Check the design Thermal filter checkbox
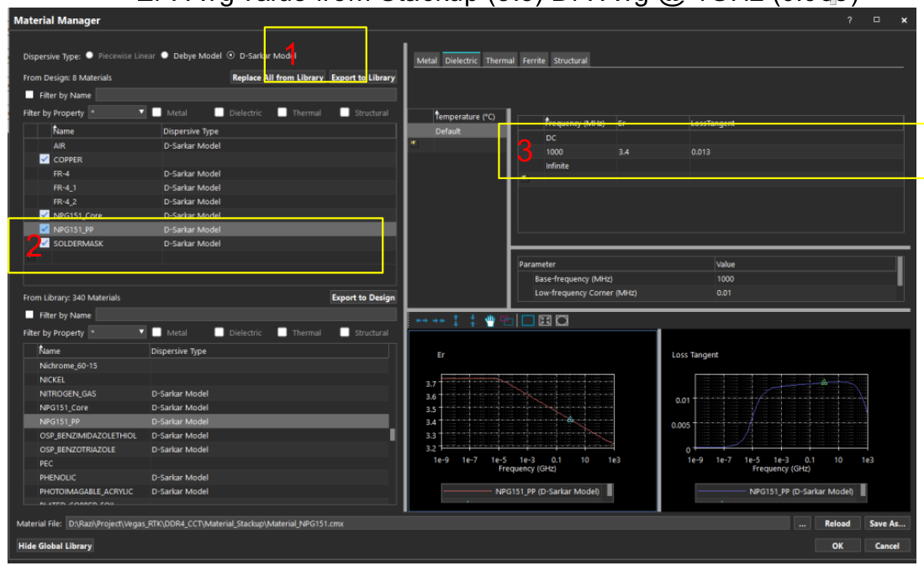924x571 pixels. pos(282,112)
